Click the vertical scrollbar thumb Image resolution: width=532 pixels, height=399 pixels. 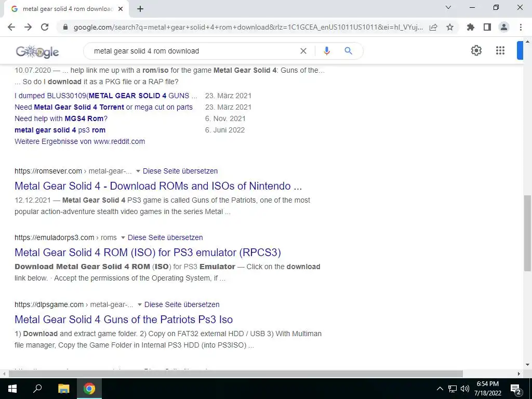tap(527, 233)
